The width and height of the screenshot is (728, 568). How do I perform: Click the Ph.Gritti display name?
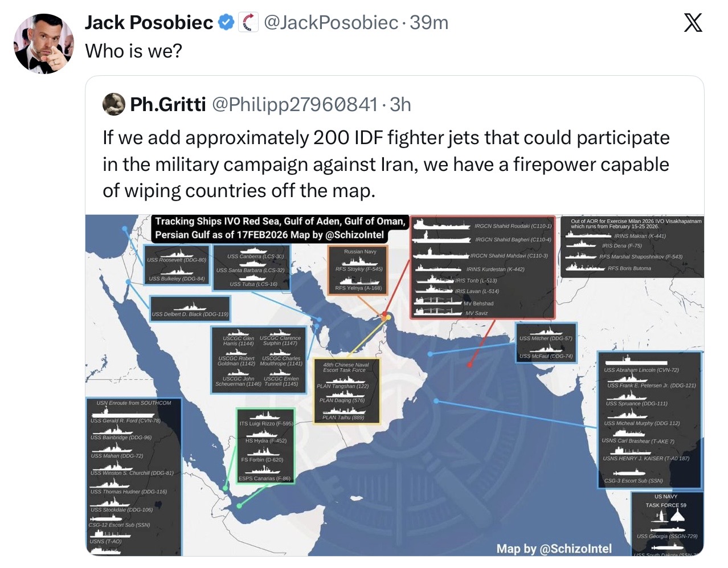coord(168,104)
